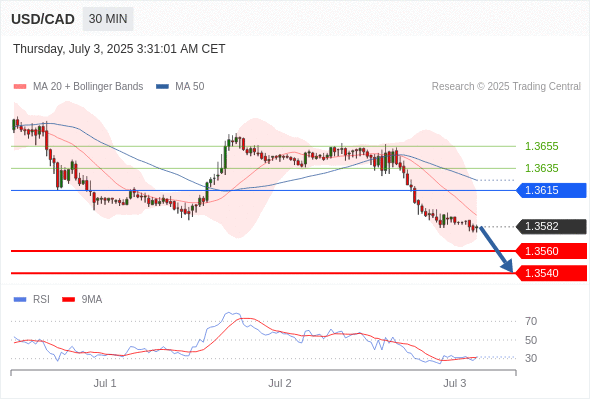Toggle the MA 50 legend swatch
590x400 pixels.
click(x=162, y=87)
